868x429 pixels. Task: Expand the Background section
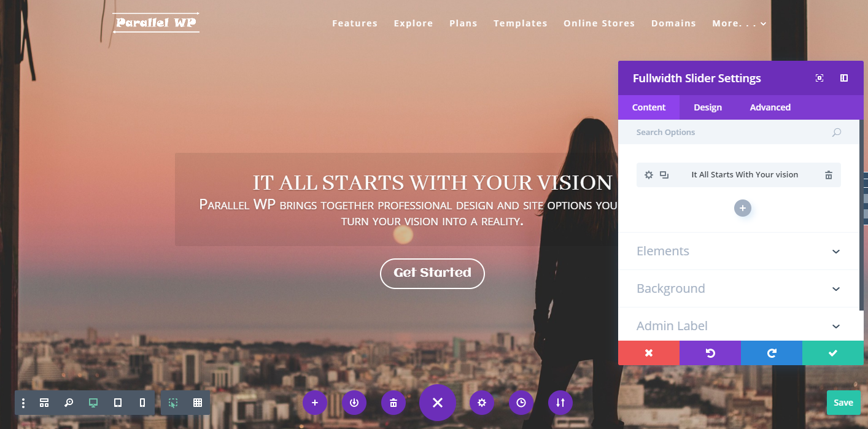point(738,288)
